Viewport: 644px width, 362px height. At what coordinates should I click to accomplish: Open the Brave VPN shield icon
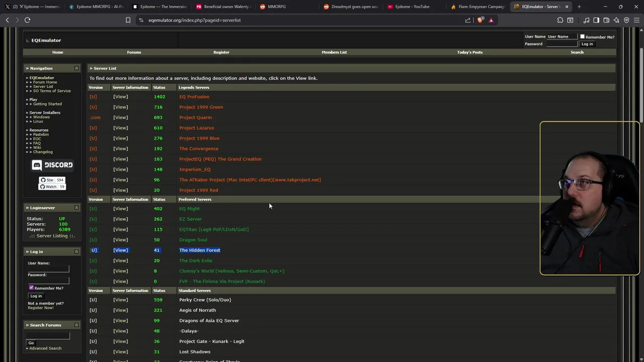pos(626,20)
